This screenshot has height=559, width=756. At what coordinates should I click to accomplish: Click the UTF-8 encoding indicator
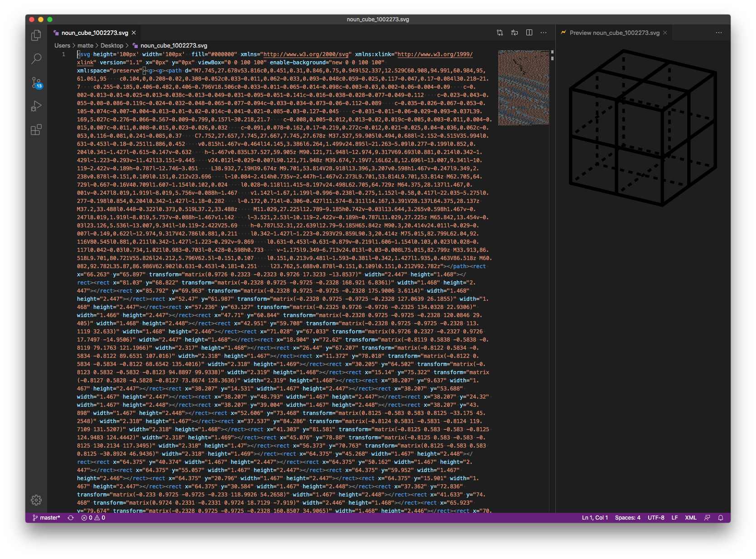655,518
